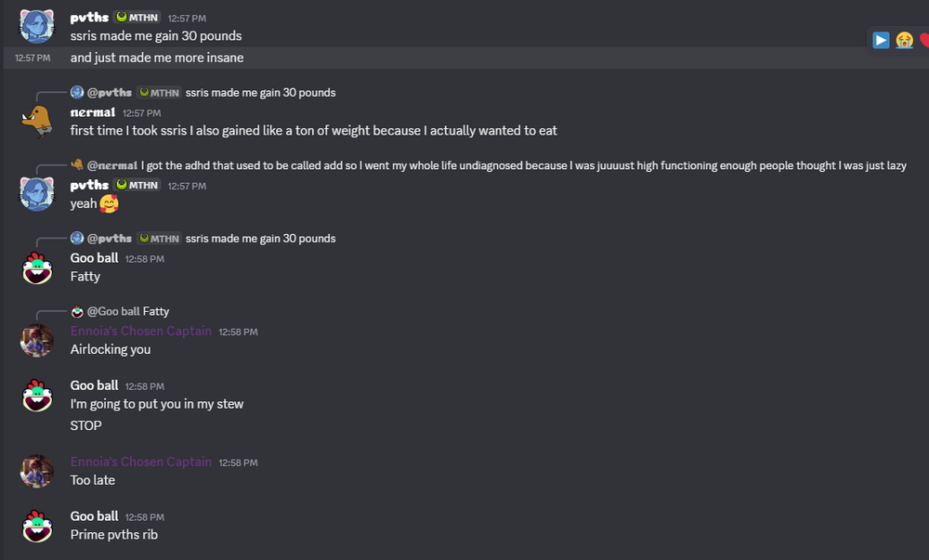Open nermal's capybara avatar profile
The width and height of the screenshot is (929, 560).
[37, 122]
